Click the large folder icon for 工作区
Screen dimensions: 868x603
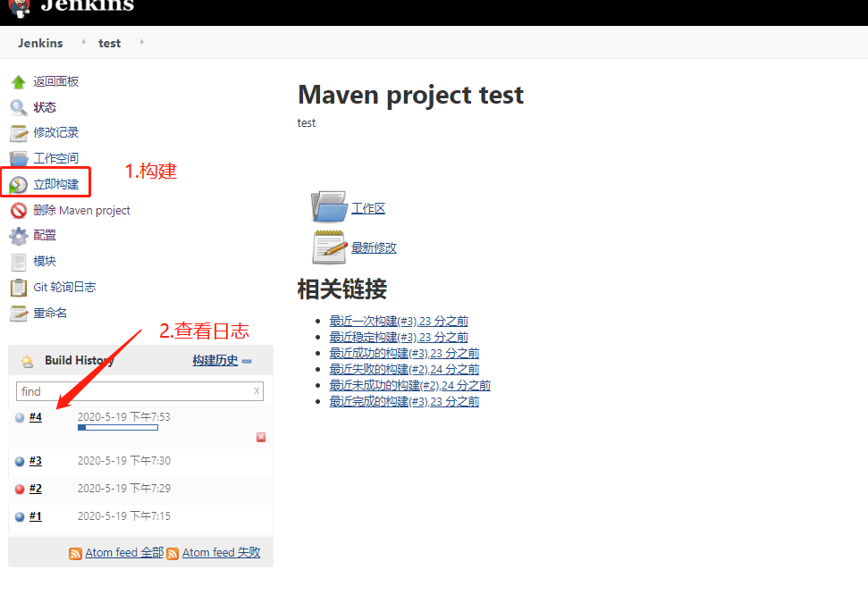(329, 206)
